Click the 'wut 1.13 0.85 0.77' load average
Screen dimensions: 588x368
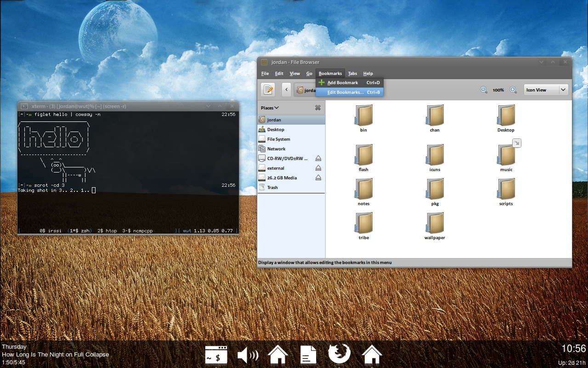[208, 230]
